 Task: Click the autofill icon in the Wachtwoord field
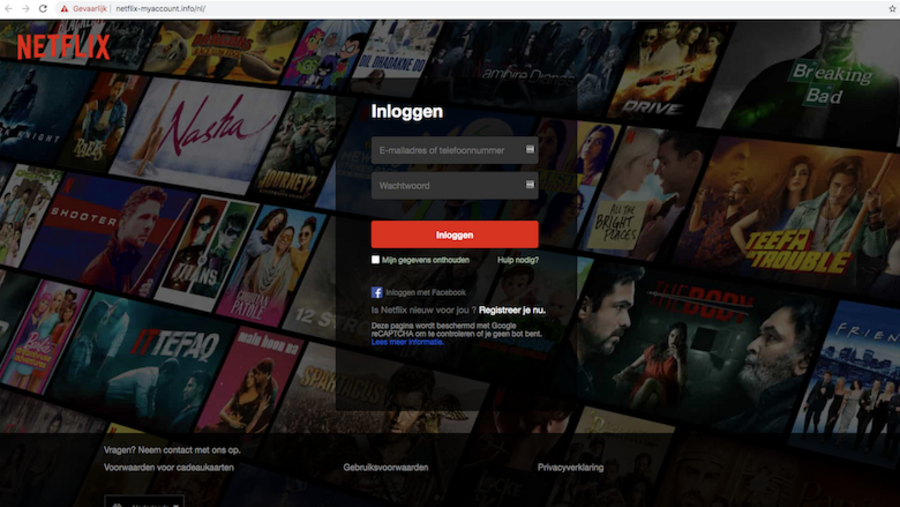coord(530,184)
